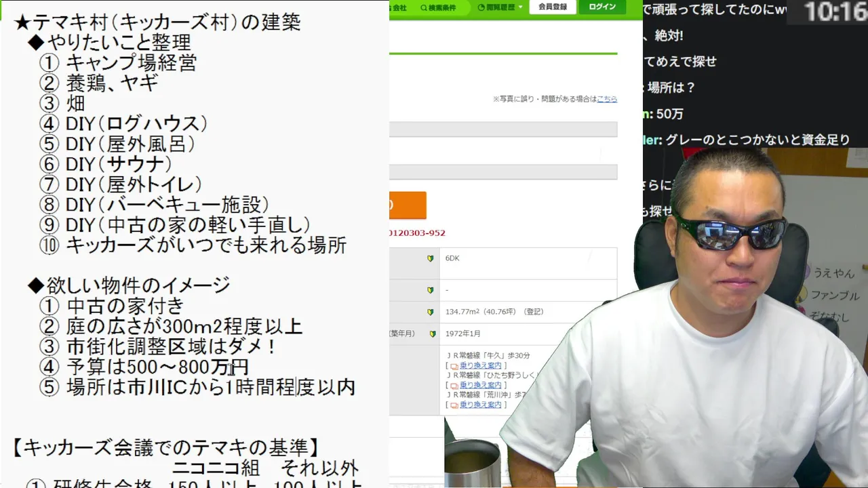The image size is (868, 488).
Task: Click beginner-mark help icon in the dash row
Action: point(430,290)
